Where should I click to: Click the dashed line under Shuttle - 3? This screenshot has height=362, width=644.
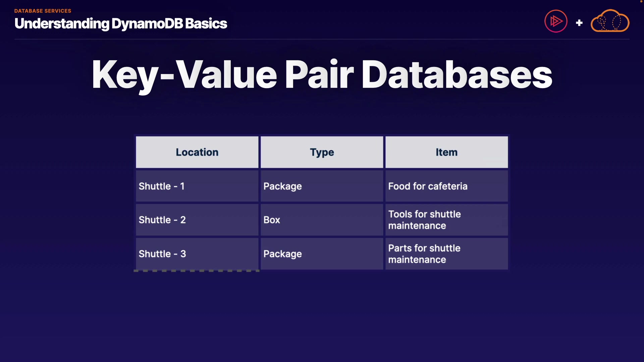(197, 270)
